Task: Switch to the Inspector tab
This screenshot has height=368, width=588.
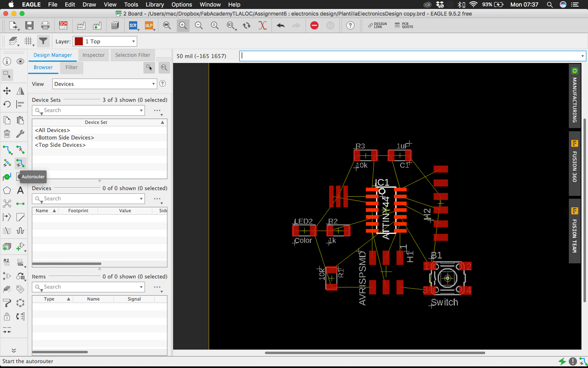Action: click(94, 55)
